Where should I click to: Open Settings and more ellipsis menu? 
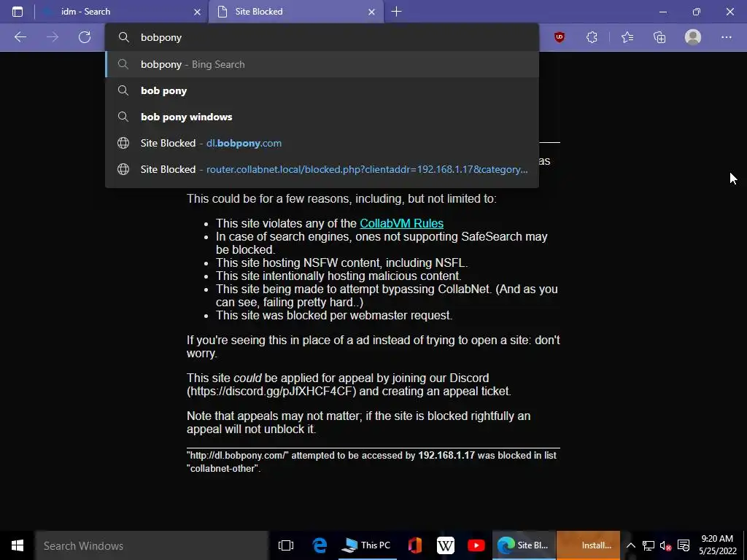click(x=726, y=37)
